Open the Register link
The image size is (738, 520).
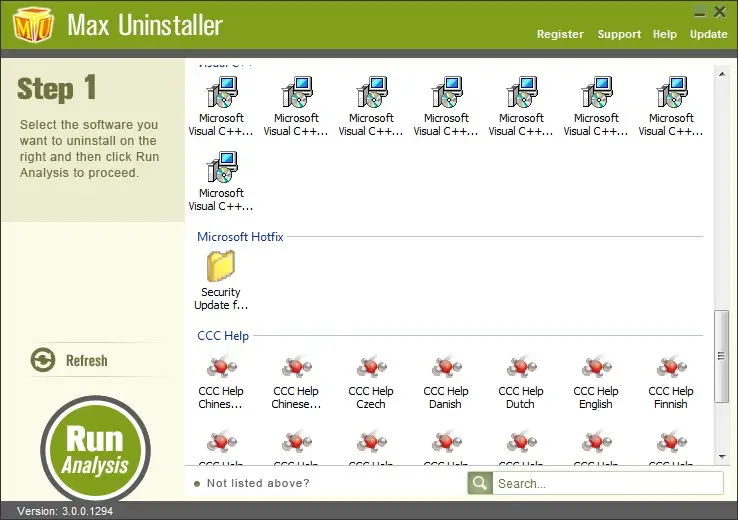[560, 34]
